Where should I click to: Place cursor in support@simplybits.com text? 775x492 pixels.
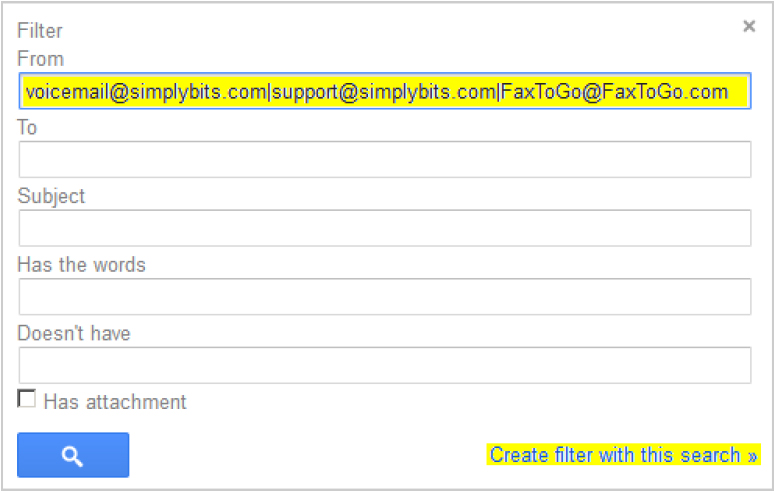384,92
